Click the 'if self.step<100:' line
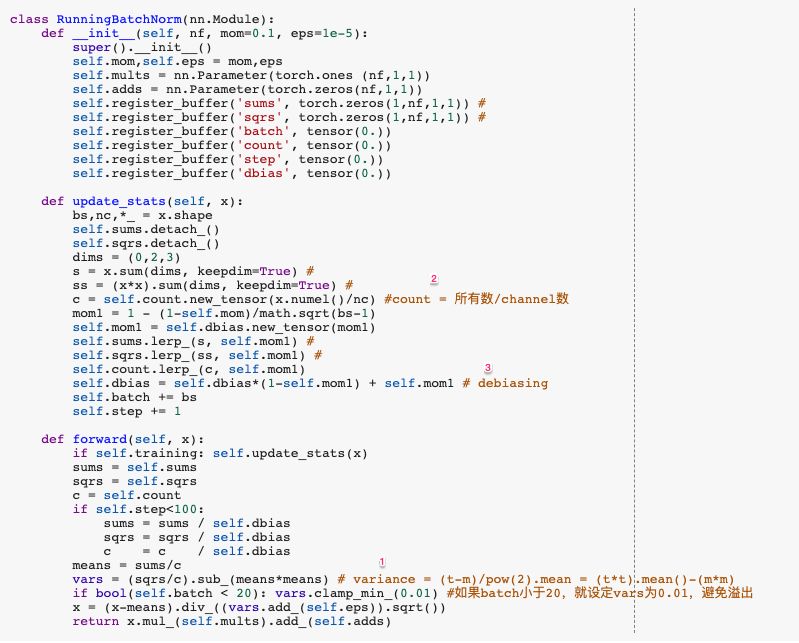799x643 pixels. tap(138, 510)
